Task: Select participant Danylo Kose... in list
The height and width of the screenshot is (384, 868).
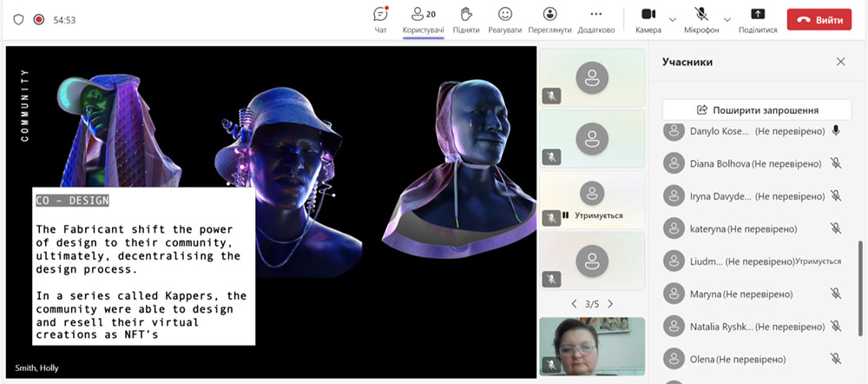Action: click(x=753, y=131)
